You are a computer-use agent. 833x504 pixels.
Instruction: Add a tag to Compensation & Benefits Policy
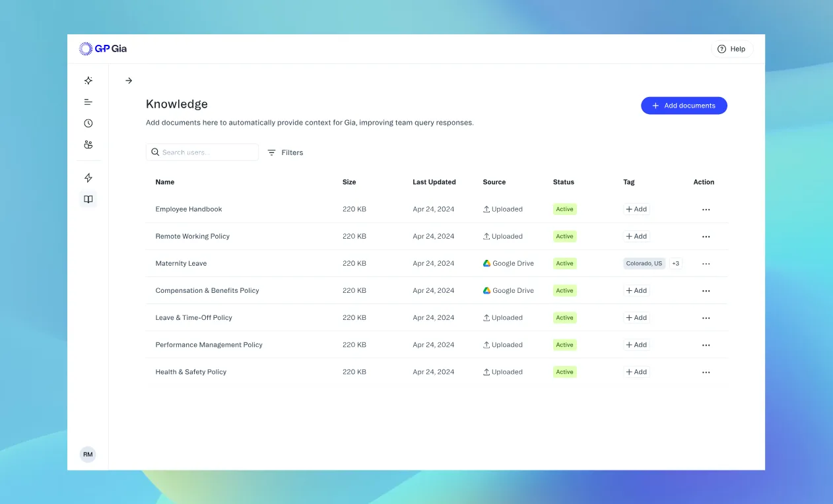(x=636, y=290)
